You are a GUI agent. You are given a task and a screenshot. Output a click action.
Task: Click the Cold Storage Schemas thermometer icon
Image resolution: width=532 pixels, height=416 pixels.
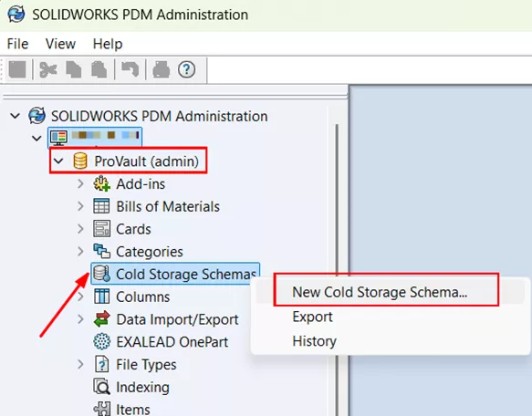point(101,274)
